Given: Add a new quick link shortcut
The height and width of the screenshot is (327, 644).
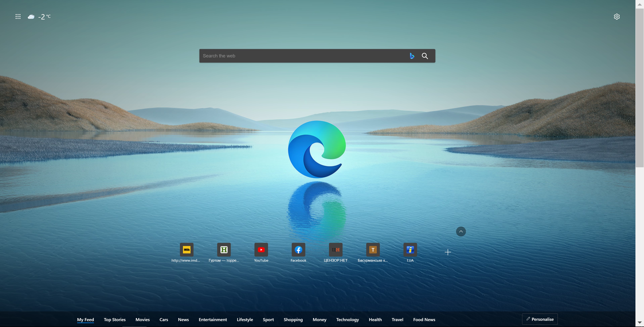Looking at the screenshot, I should tap(447, 252).
